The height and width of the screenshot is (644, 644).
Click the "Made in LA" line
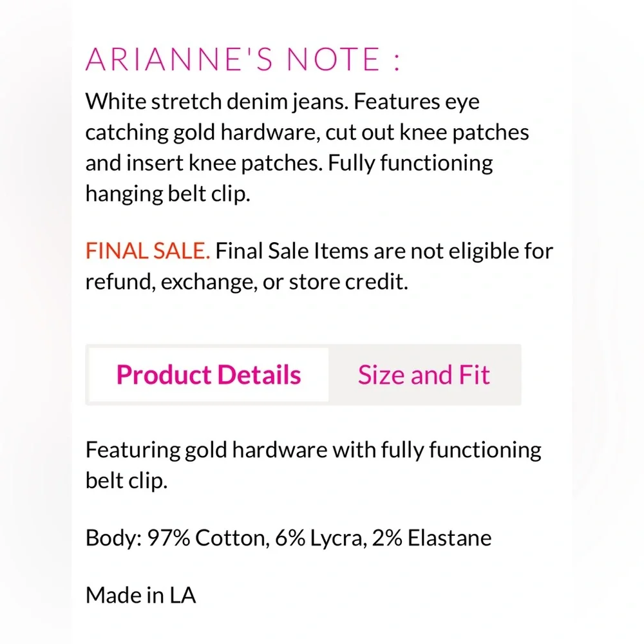click(140, 595)
